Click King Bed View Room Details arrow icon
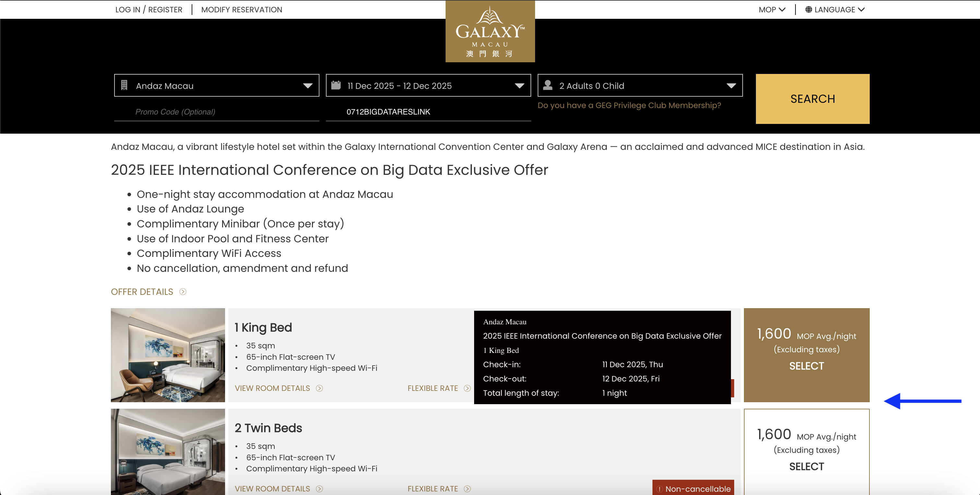This screenshot has width=980, height=495. [319, 389]
